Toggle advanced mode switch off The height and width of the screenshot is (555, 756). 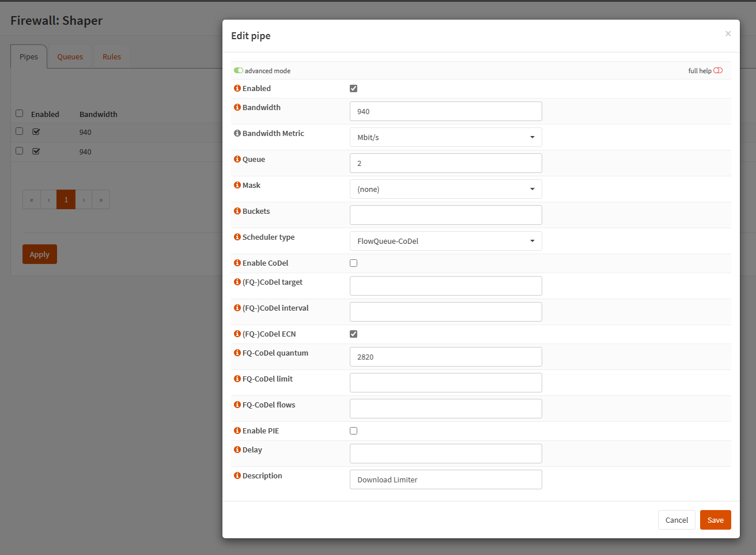point(238,70)
